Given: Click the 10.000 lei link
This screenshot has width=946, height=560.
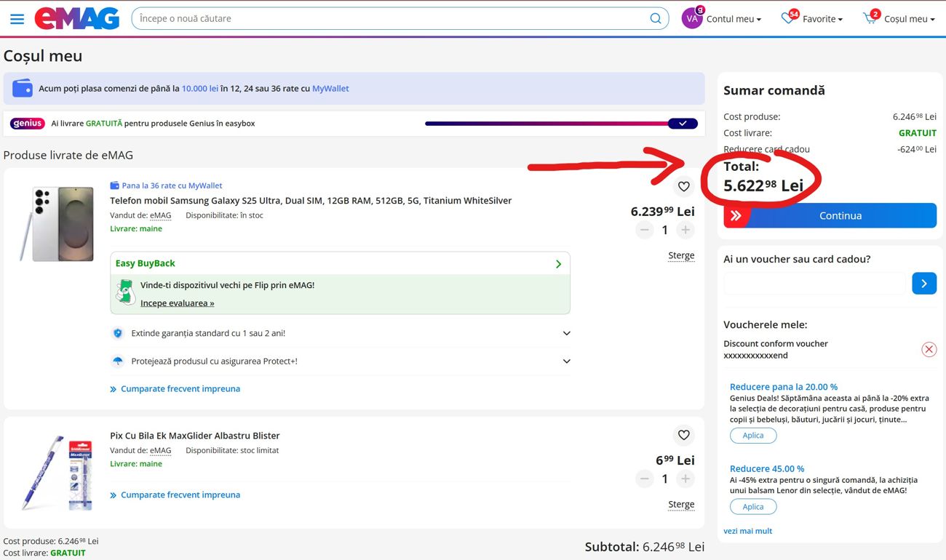Looking at the screenshot, I should 200,89.
